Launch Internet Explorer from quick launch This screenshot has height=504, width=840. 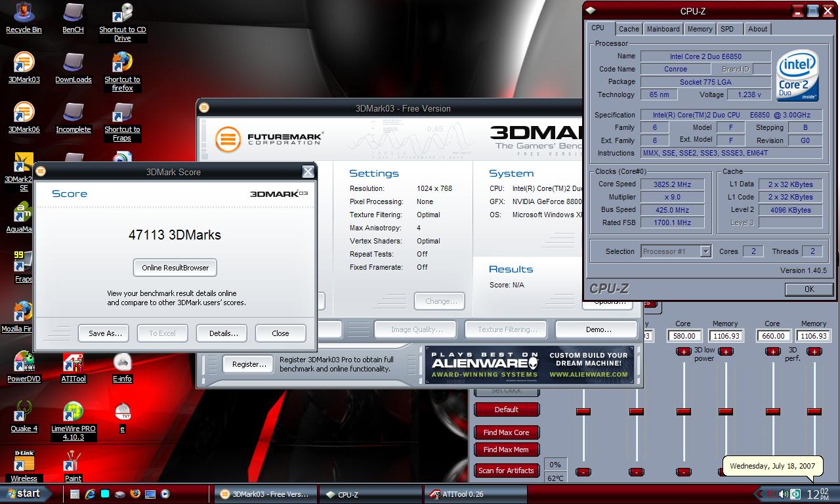pyautogui.click(x=90, y=494)
